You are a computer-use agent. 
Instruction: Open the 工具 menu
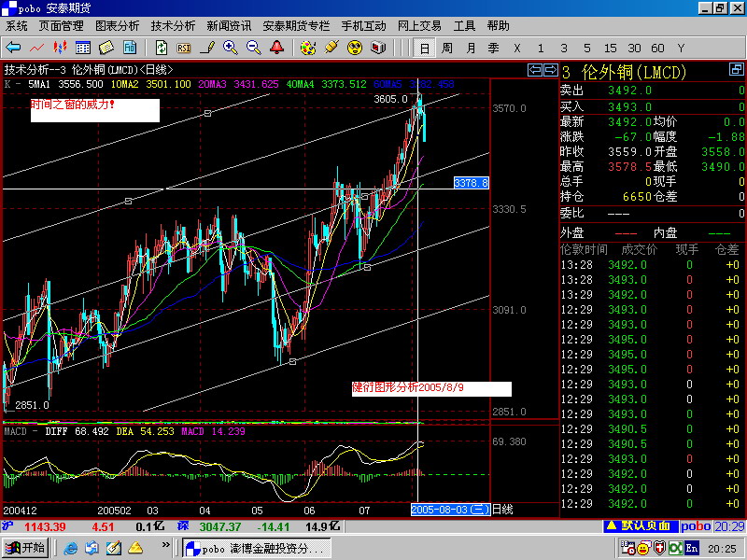point(464,26)
